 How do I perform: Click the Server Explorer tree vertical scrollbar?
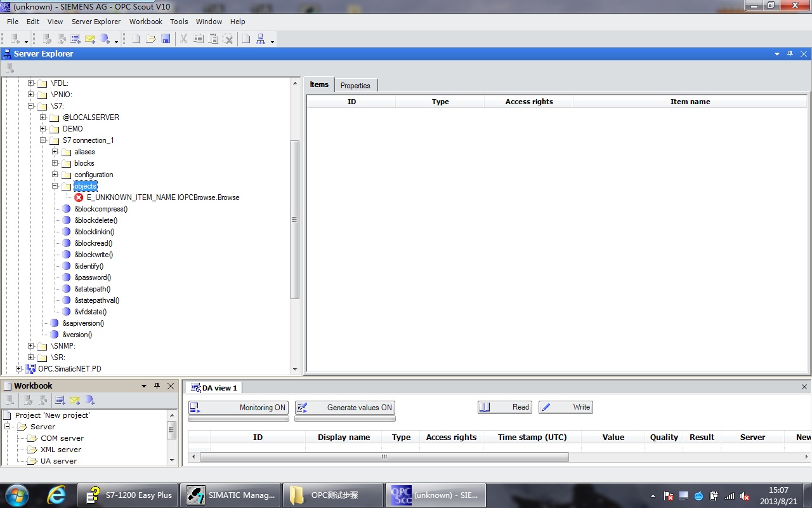(295, 220)
